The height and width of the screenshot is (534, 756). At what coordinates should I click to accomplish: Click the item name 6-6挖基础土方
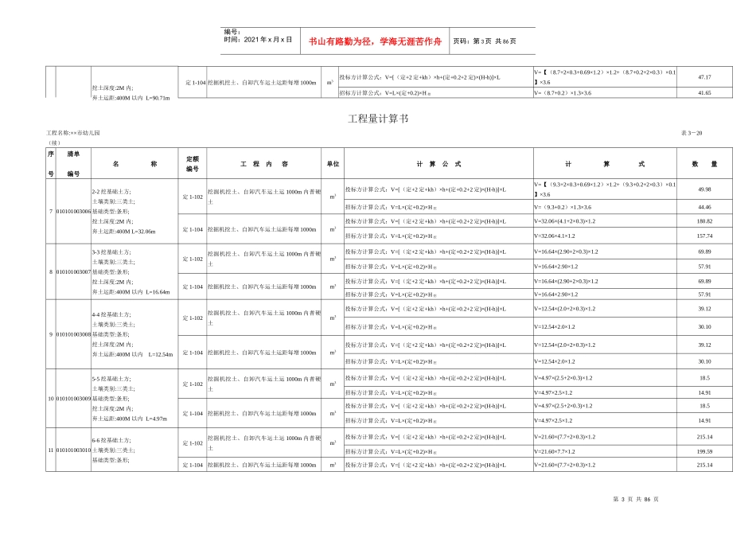tap(111, 440)
